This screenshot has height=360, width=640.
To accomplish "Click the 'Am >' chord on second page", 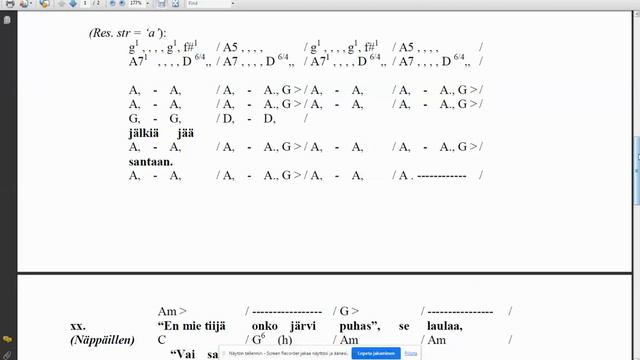I will (x=172, y=311).
